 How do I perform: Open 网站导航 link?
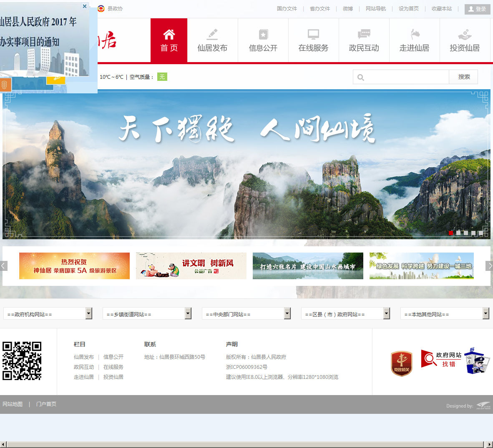click(x=376, y=9)
